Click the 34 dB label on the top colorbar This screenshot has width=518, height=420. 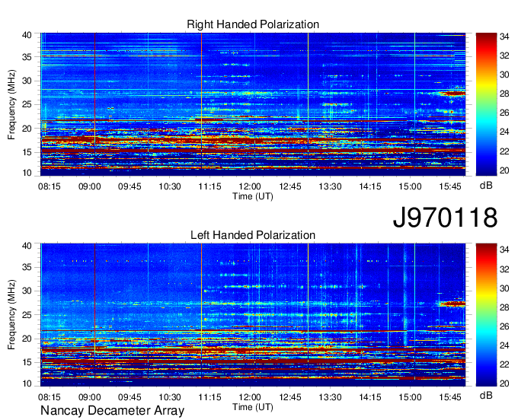(504, 37)
